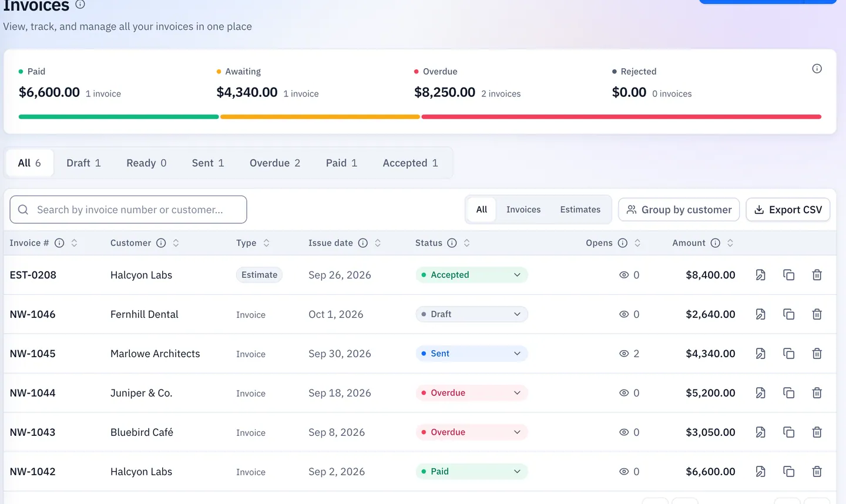
Task: View info icon beside Amount header
Action: [x=716, y=243]
